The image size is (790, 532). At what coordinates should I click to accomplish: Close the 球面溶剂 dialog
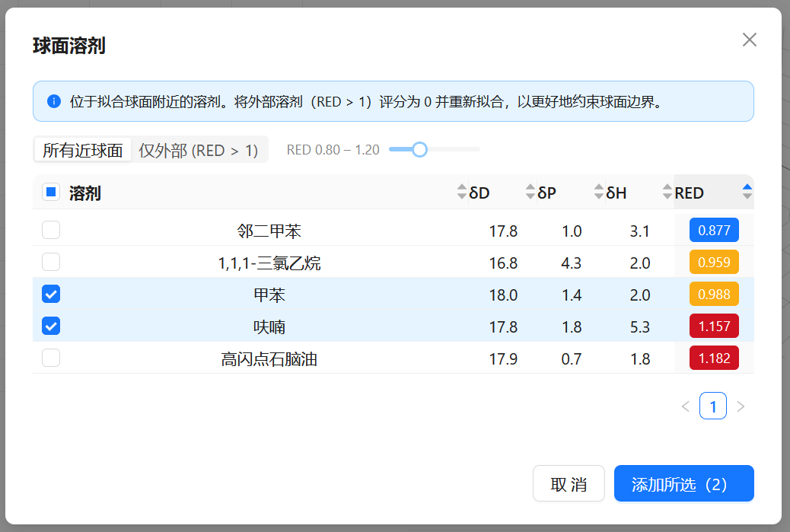point(749,40)
